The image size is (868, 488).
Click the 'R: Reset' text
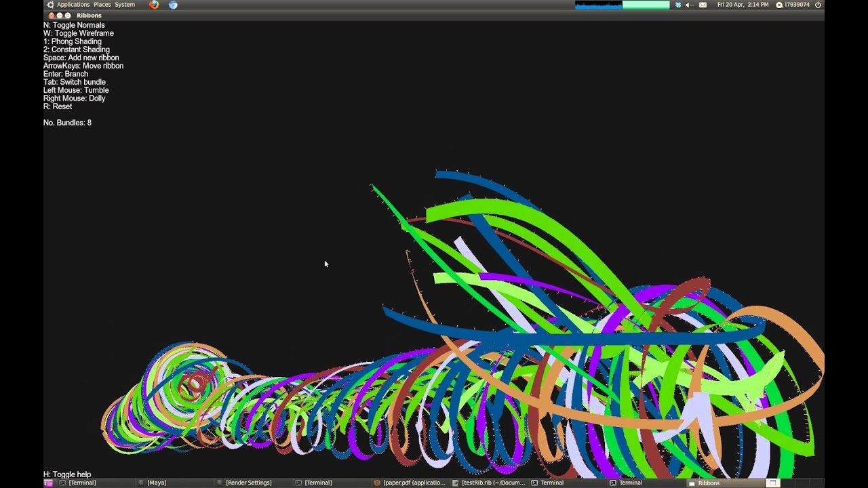click(x=58, y=106)
